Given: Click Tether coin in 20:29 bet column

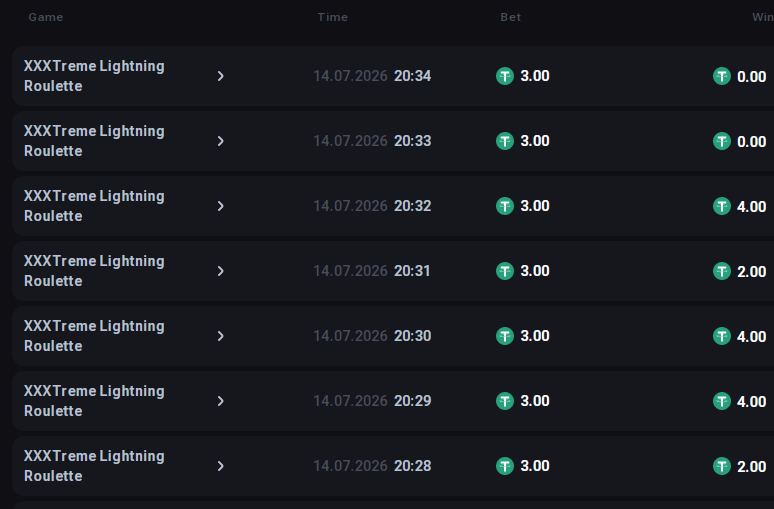Looking at the screenshot, I should coord(504,401).
